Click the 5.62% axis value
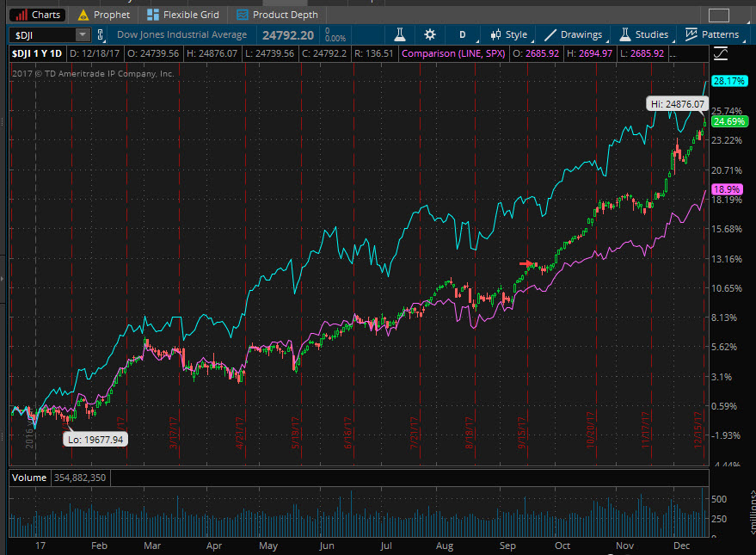Screen dimensions: 756x555 point(723,347)
